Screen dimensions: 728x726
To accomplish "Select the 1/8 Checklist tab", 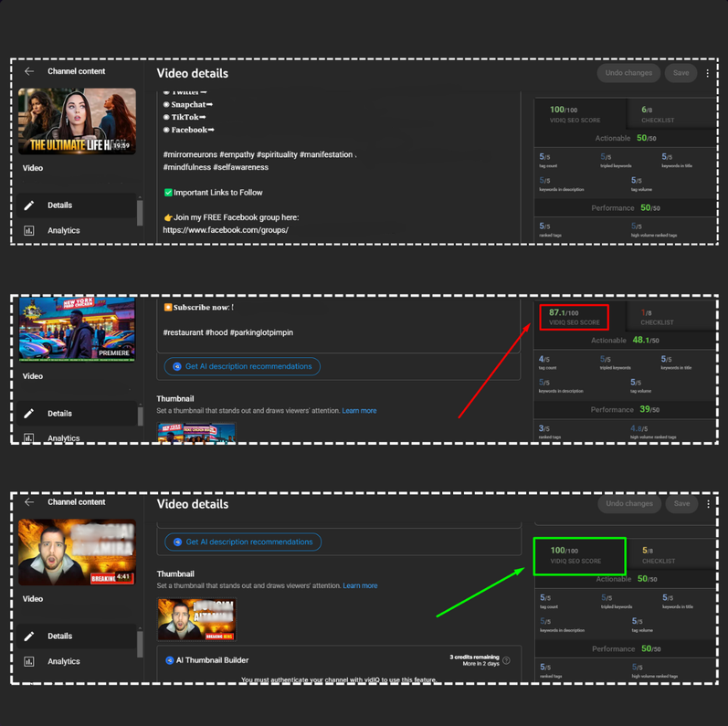I will coord(670,317).
